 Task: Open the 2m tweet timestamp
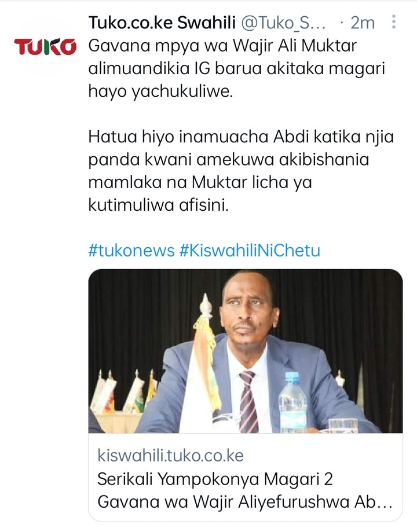362,23
